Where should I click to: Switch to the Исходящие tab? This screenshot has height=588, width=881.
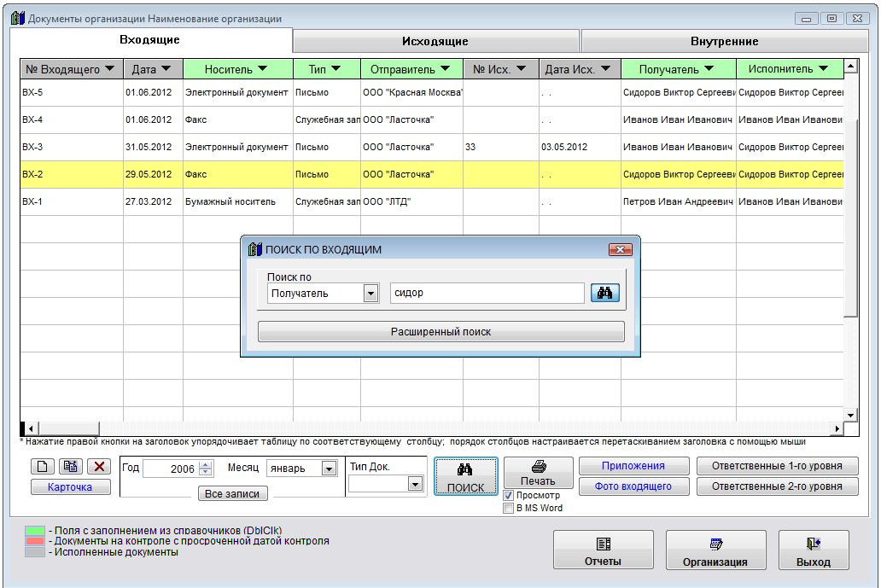click(x=435, y=41)
